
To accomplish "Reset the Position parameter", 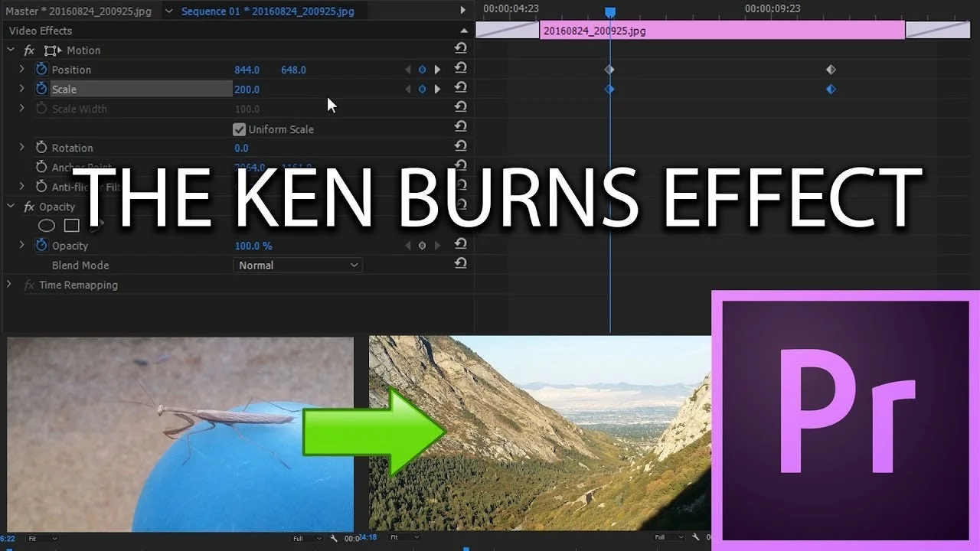I will point(460,67).
